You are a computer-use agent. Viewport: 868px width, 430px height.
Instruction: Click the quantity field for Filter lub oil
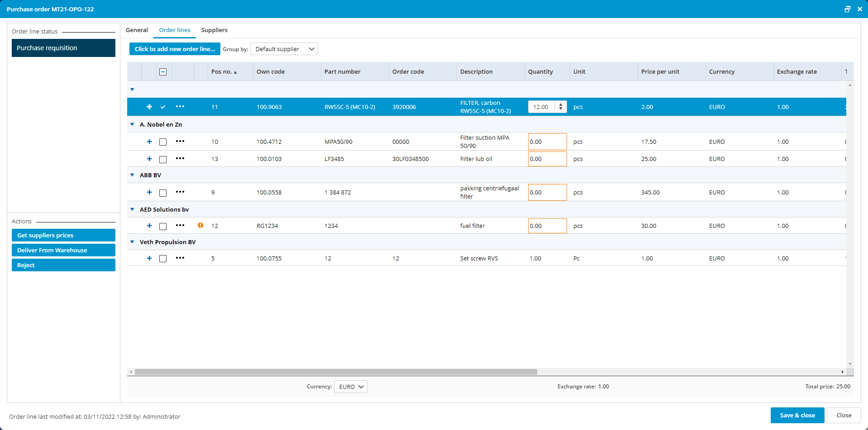pos(547,159)
